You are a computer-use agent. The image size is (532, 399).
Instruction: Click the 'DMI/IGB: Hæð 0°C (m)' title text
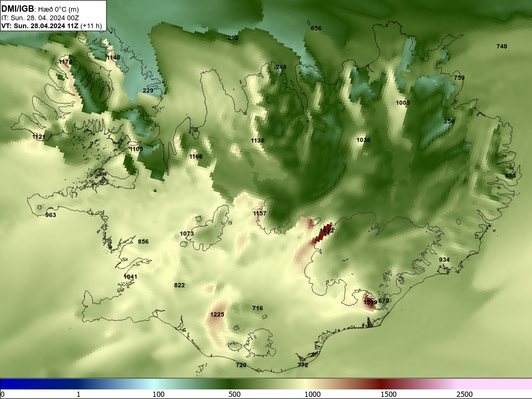(x=40, y=9)
